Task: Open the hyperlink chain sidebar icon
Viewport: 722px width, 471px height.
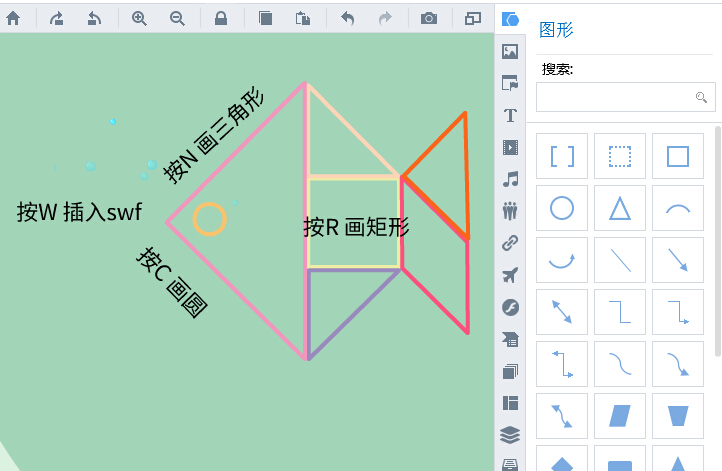Action: click(x=510, y=243)
